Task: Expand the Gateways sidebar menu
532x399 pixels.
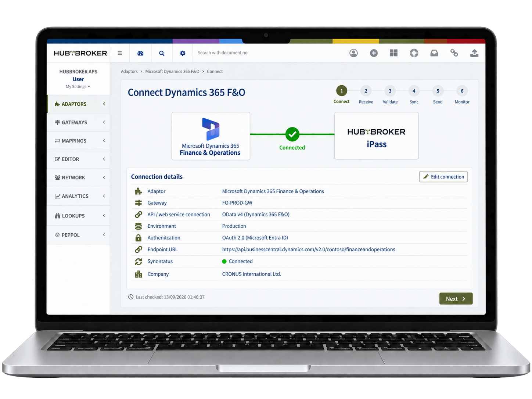Action: coord(78,122)
